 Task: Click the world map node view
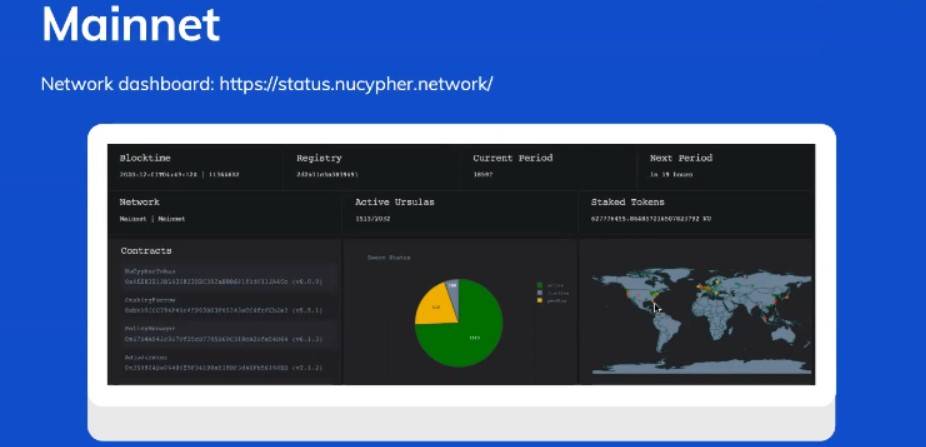(701, 319)
